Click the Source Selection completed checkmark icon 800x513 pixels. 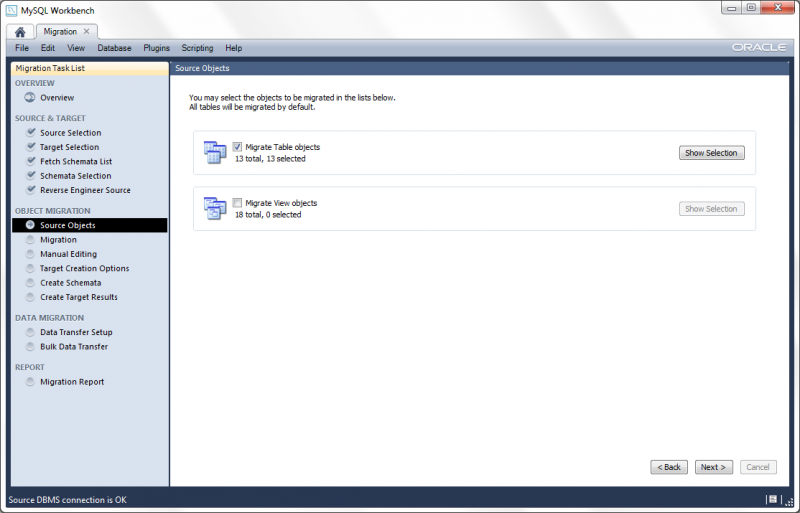pos(31,132)
